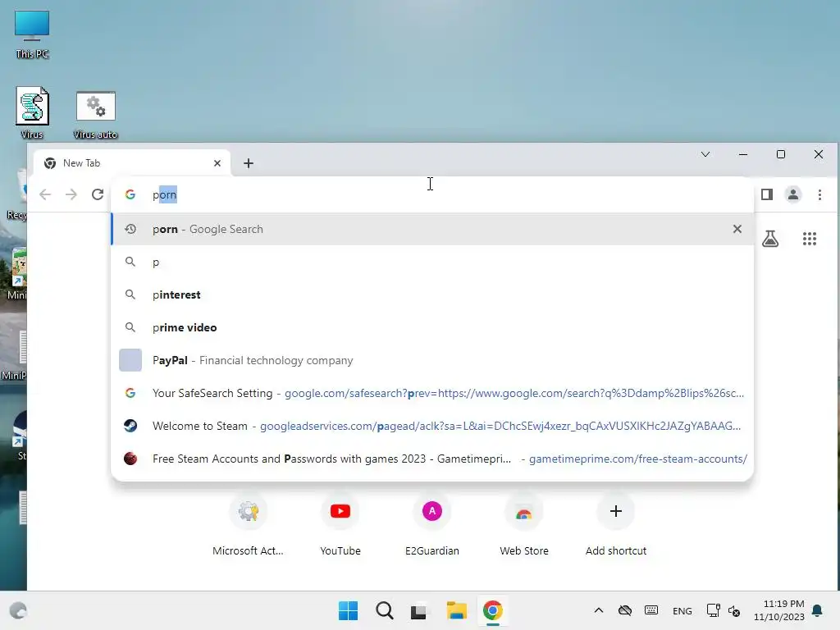Click the Chrome taskbar icon
840x630 pixels.
pos(492,610)
